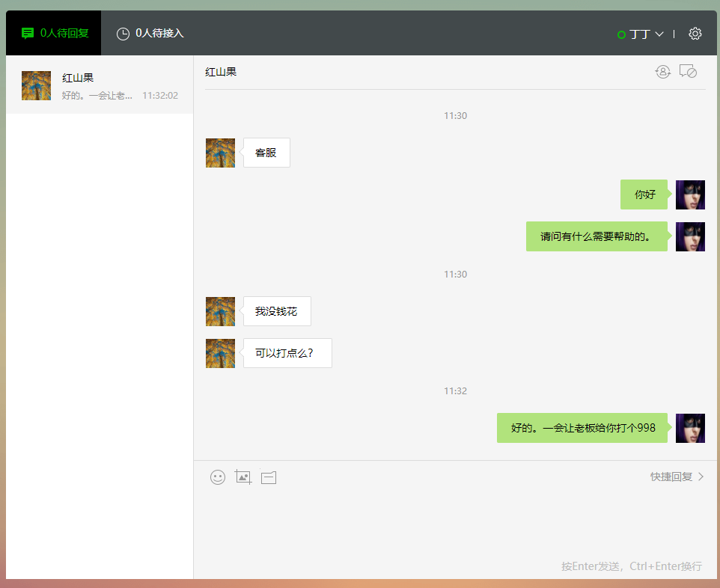
Task: Click customer avatar beside 我没钱花 message
Action: (220, 311)
